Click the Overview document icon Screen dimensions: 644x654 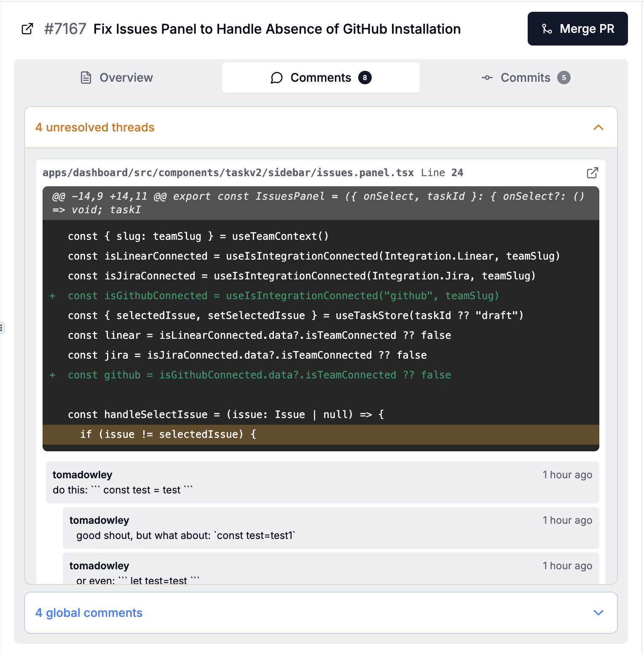(x=86, y=78)
